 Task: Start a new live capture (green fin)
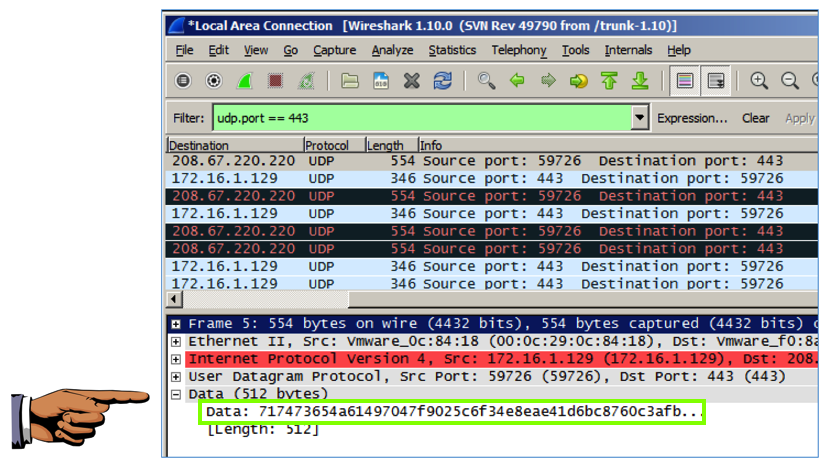(x=244, y=81)
